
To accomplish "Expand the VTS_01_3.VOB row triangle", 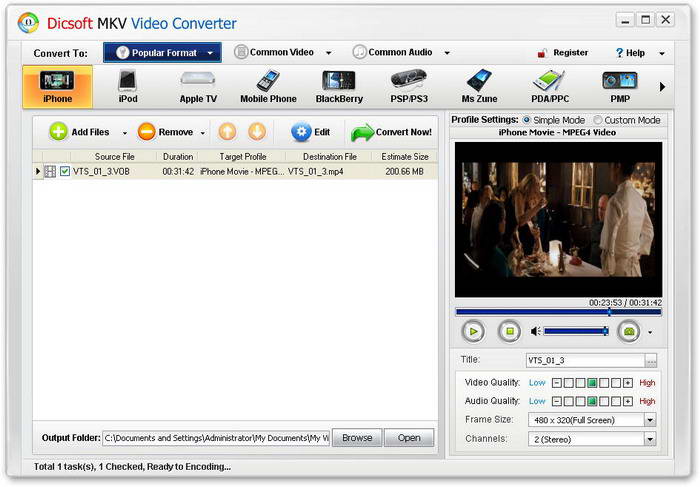I will [x=38, y=171].
